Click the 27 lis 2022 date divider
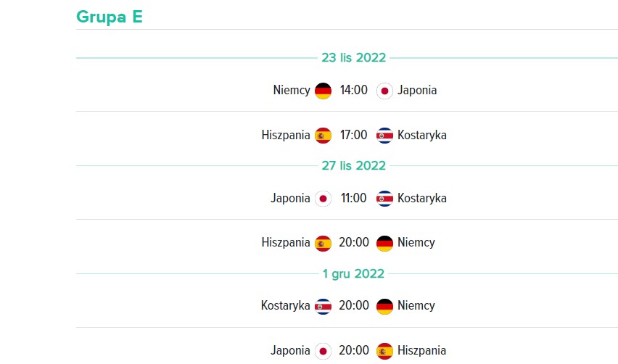 coord(353,165)
